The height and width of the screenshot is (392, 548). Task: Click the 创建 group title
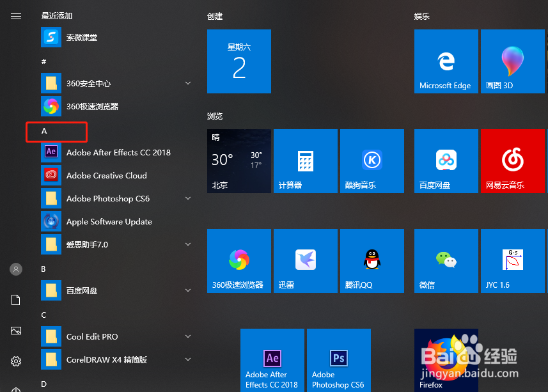(215, 17)
